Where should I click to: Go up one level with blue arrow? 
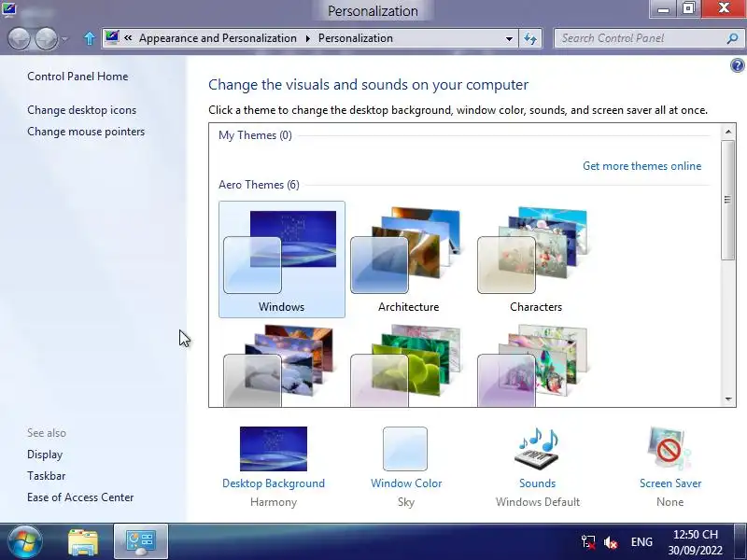(89, 38)
